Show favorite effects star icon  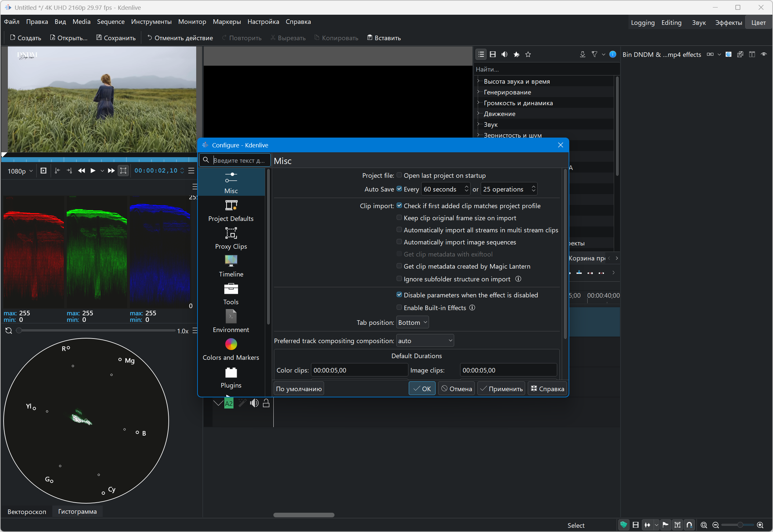528,54
